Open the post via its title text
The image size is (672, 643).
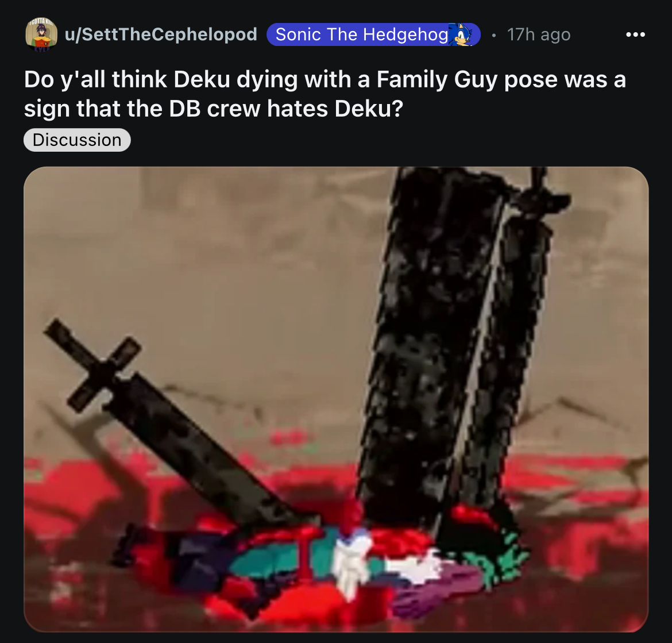[x=325, y=94]
